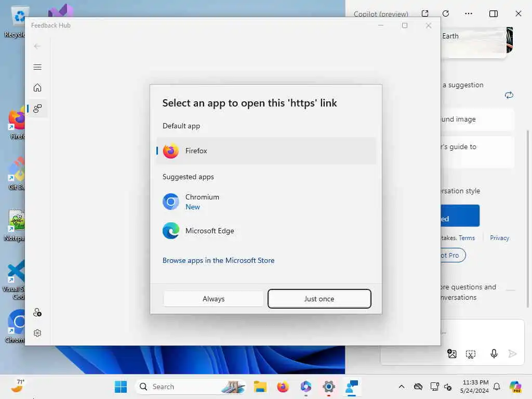Open Feedback section in Feedback Hub sidebar
Viewport: 532px width, 399px height.
point(37,109)
